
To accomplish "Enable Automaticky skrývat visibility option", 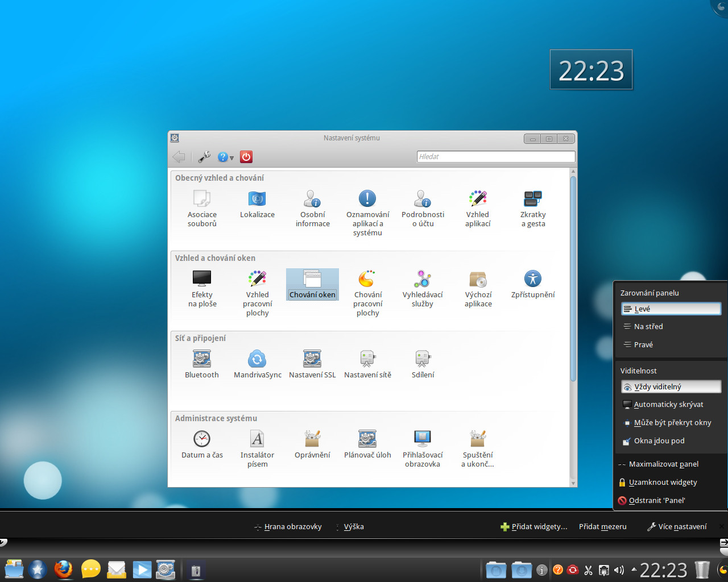I will [668, 405].
